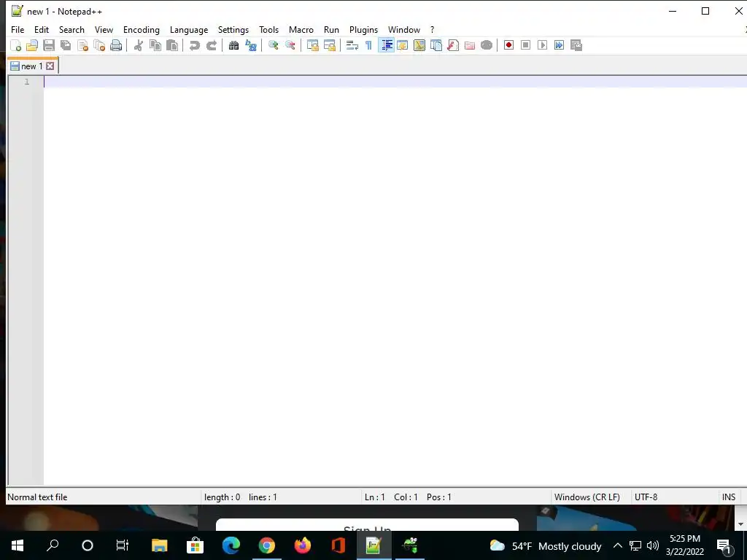Viewport: 747px width, 560px height.
Task: Toggle the Document List panel icon
Action: click(436, 45)
